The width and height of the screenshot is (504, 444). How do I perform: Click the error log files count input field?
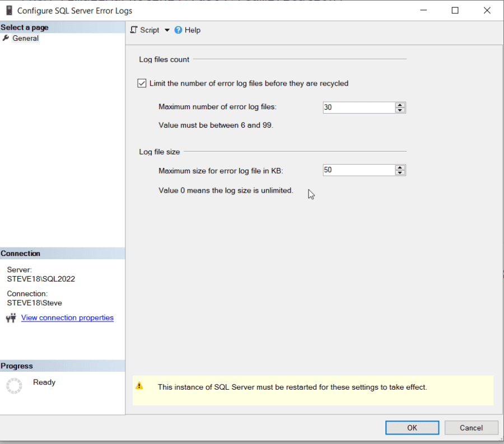pyautogui.click(x=358, y=107)
